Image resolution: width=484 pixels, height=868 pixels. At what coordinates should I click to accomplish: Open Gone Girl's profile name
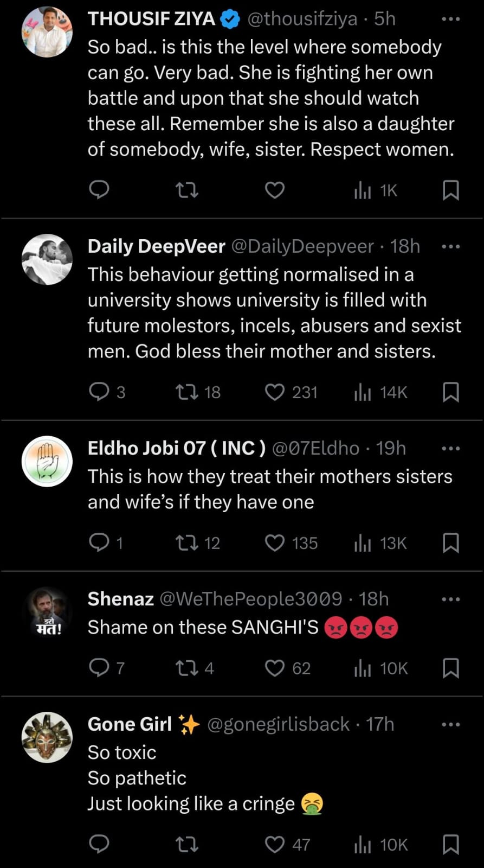click(x=130, y=724)
